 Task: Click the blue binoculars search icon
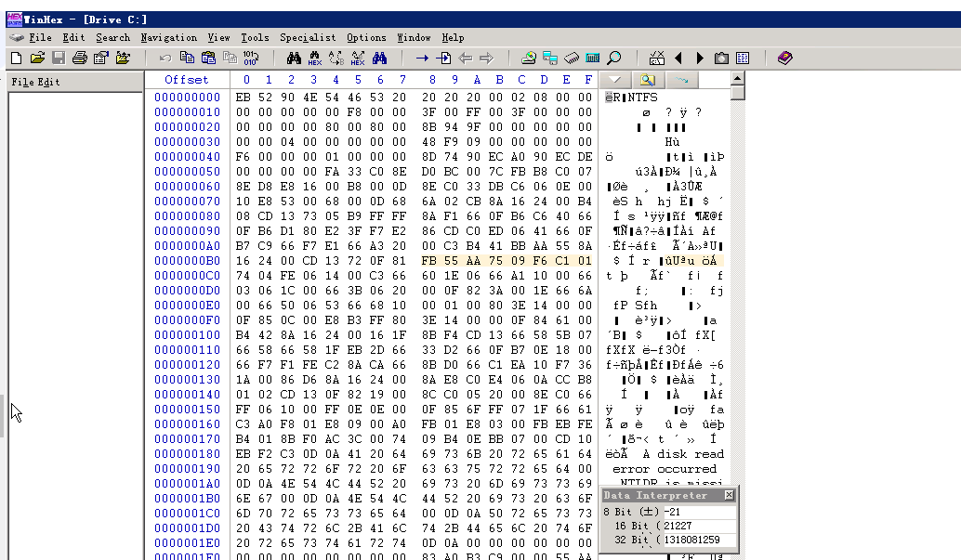[379, 59]
